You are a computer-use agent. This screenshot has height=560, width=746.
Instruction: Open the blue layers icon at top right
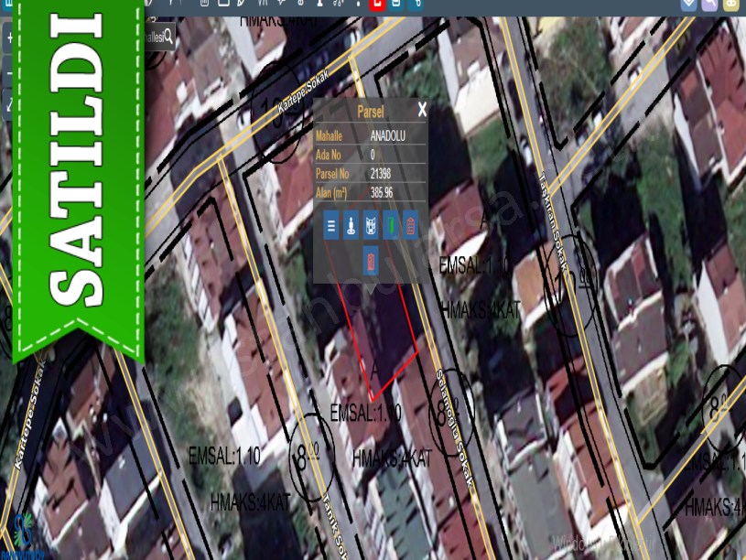tap(689, 4)
